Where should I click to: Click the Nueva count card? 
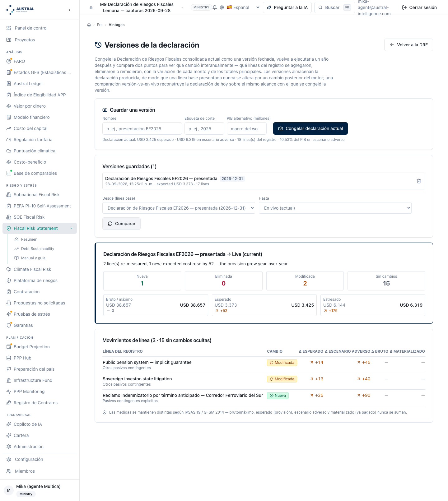[142, 281]
